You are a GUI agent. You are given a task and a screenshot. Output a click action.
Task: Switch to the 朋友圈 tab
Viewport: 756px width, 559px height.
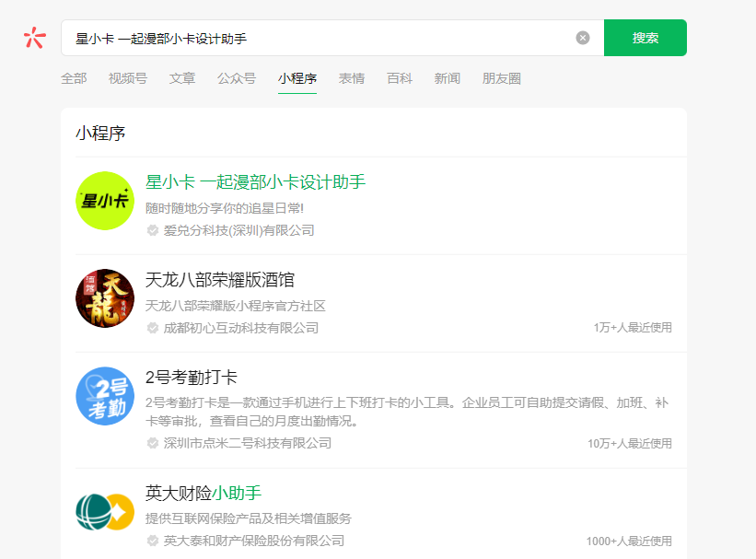click(502, 78)
